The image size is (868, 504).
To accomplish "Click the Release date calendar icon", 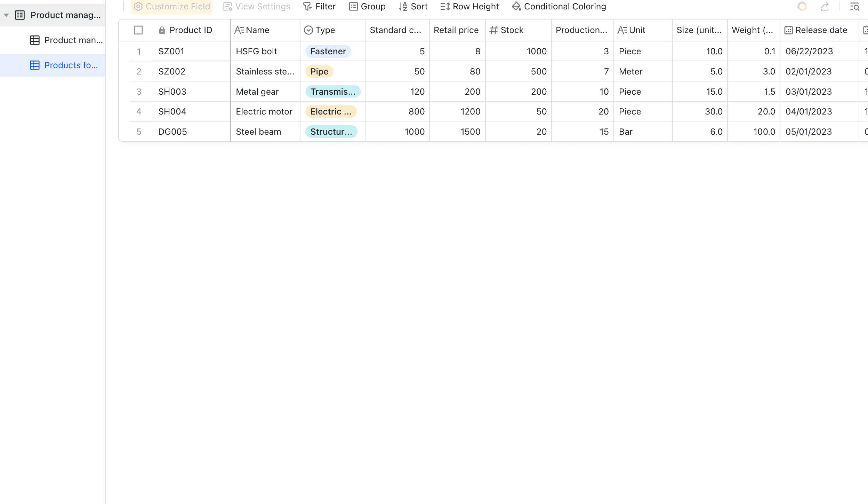I will (788, 30).
